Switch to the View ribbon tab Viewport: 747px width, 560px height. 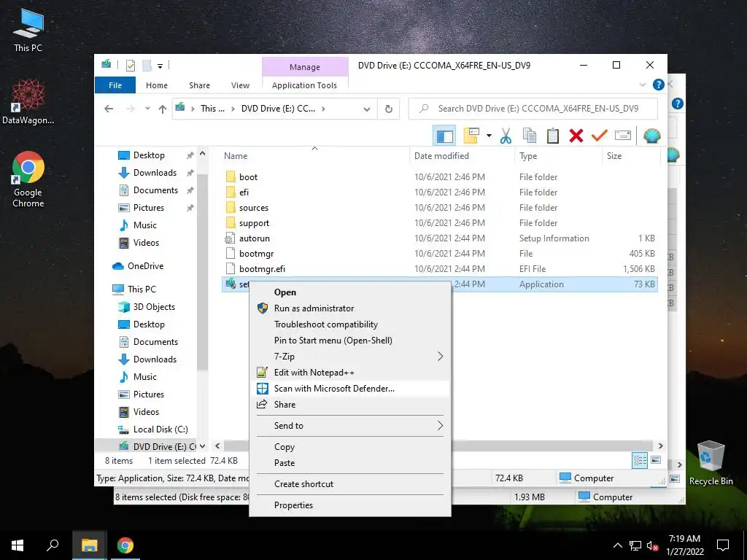click(240, 85)
